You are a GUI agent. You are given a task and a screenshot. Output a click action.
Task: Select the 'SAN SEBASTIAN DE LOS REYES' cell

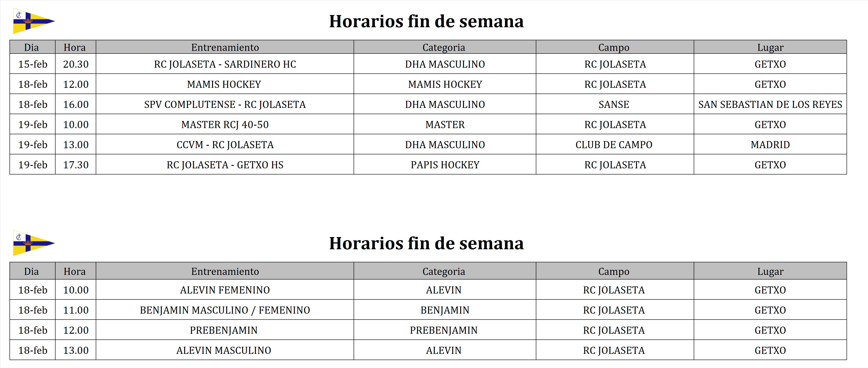point(770,104)
